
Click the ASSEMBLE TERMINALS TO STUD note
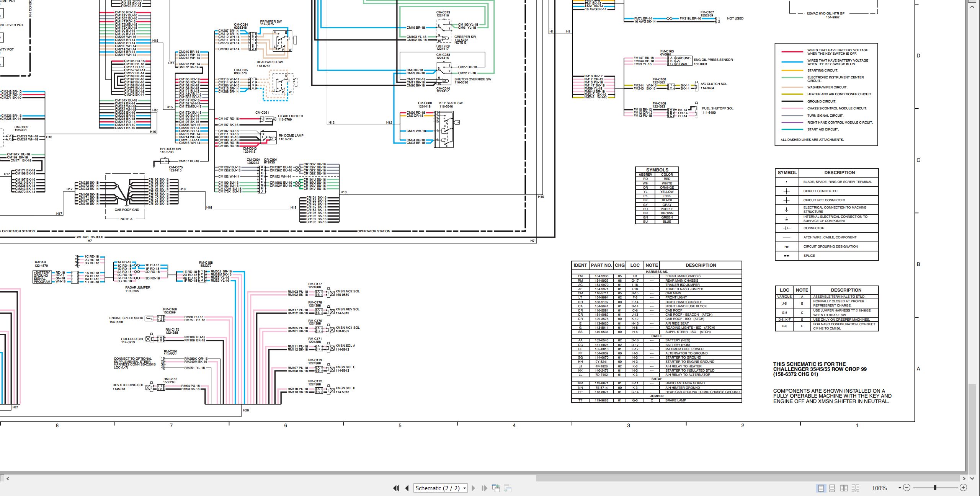click(839, 297)
